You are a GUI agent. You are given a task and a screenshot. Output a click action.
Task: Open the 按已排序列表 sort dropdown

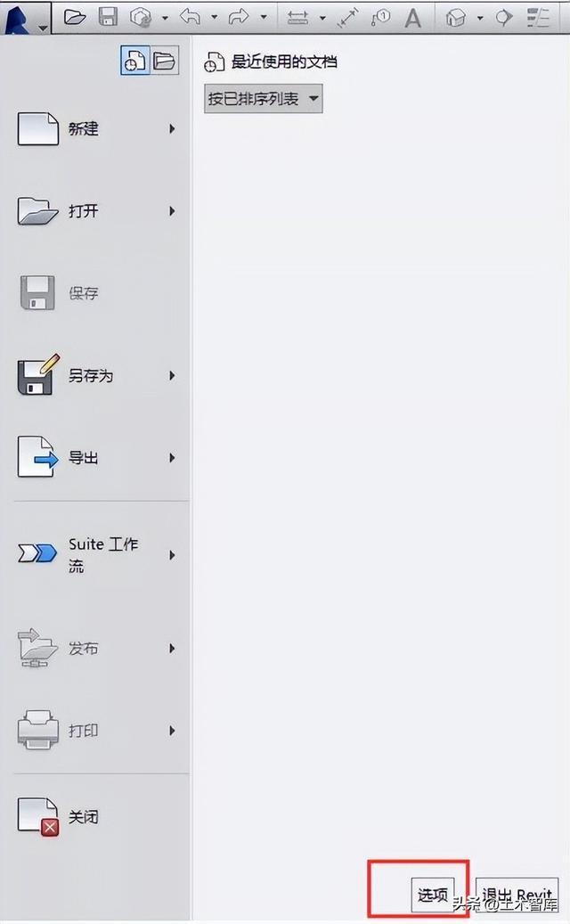tap(264, 98)
